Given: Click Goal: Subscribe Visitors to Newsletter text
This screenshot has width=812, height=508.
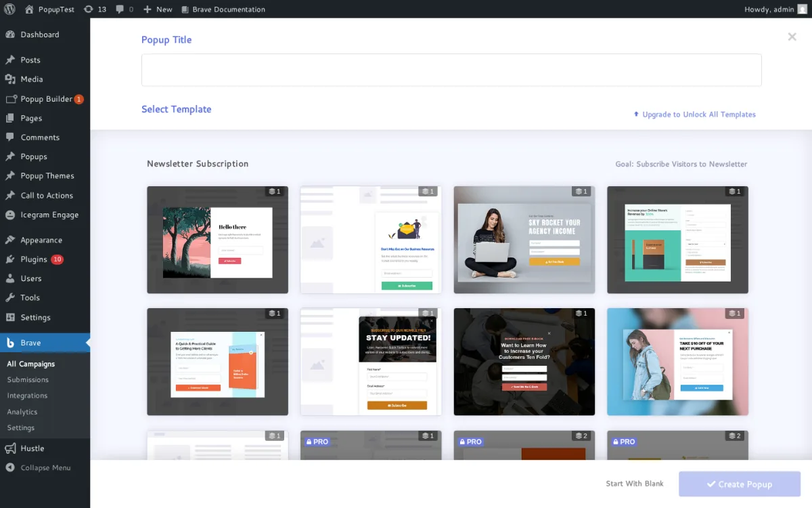Looking at the screenshot, I should [681, 164].
